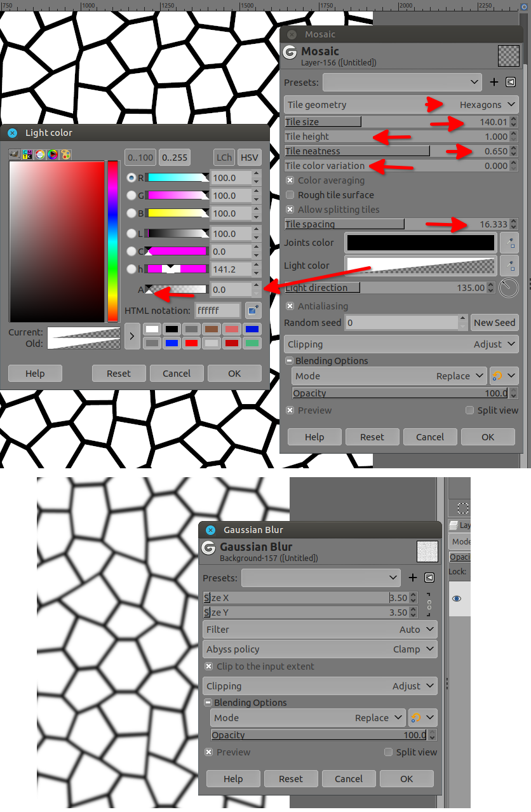Viewport: 531px width, 812px height.
Task: Click the arrow to add current color to history
Action: pos(131,336)
